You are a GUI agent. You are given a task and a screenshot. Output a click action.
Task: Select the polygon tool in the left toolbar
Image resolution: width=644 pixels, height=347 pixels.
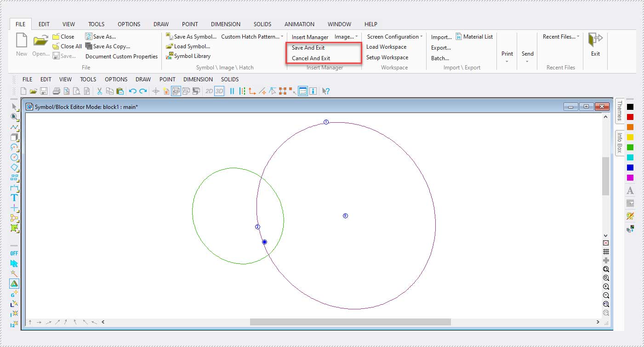tap(14, 167)
